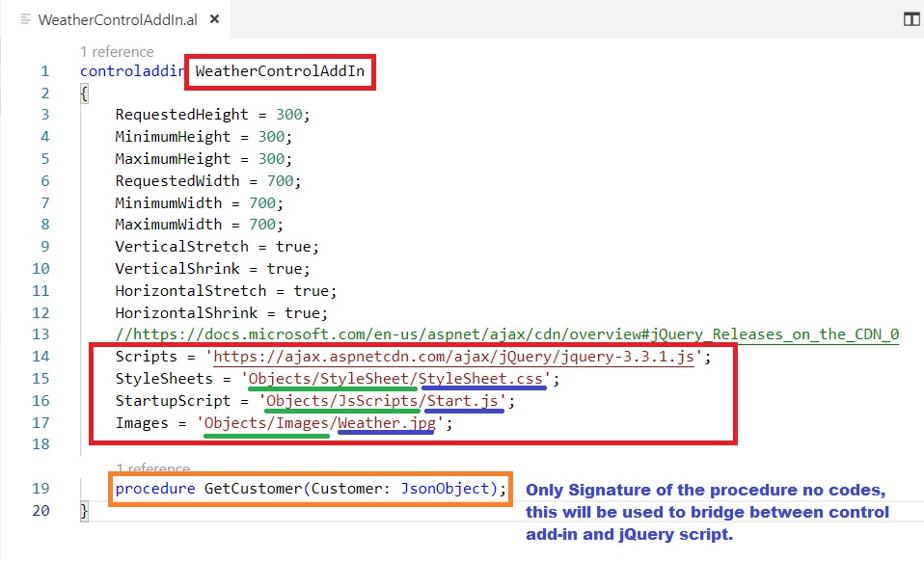The height and width of the screenshot is (561, 924).
Task: Click the StyleSheet.css path string
Action: tap(397, 379)
